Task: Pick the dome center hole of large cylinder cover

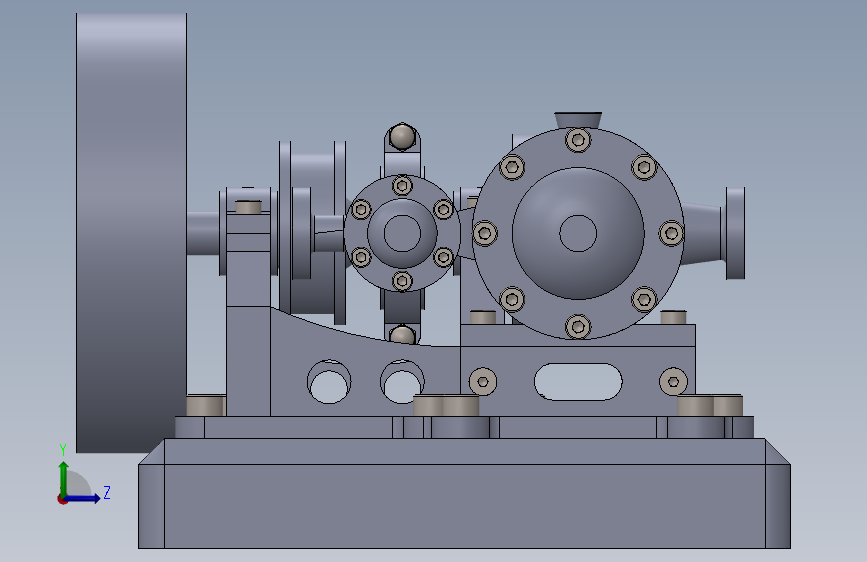Action: click(x=578, y=233)
